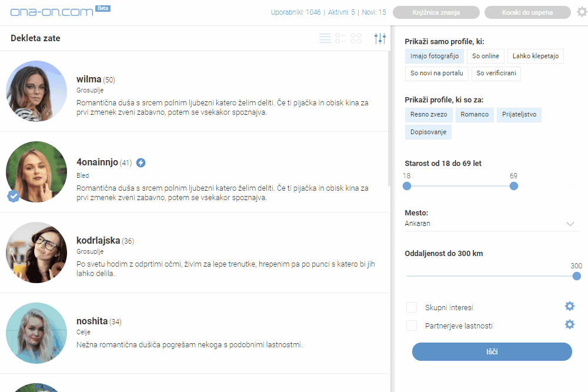This screenshot has width=588, height=392.
Task: Open the Knjižnica znanja tab
Action: coord(436,12)
